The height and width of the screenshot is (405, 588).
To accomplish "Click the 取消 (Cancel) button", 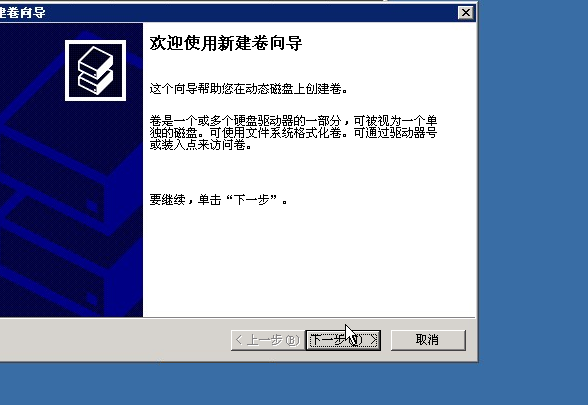I will 428,340.
